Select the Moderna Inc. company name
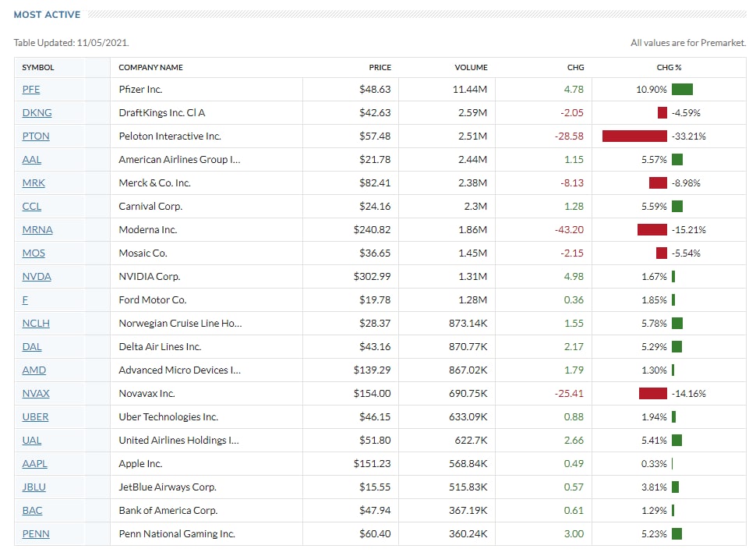Image resolution: width=756 pixels, height=556 pixels. click(148, 229)
